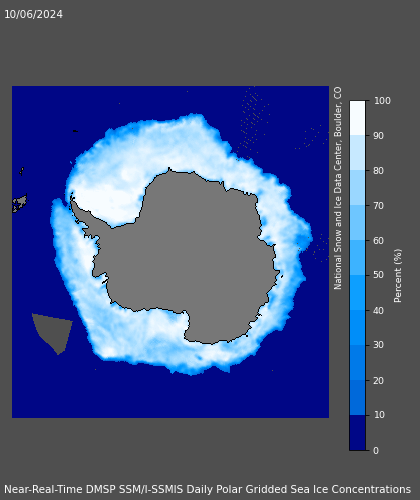The width and height of the screenshot is (420, 500).
Task: Click the National Snow and Ice Data Center credit
Action: click(x=338, y=188)
